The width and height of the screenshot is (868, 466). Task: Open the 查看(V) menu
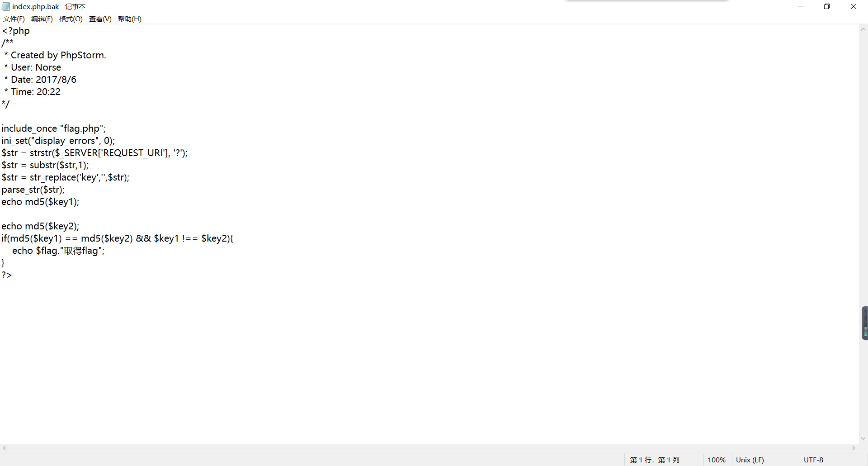coord(100,19)
